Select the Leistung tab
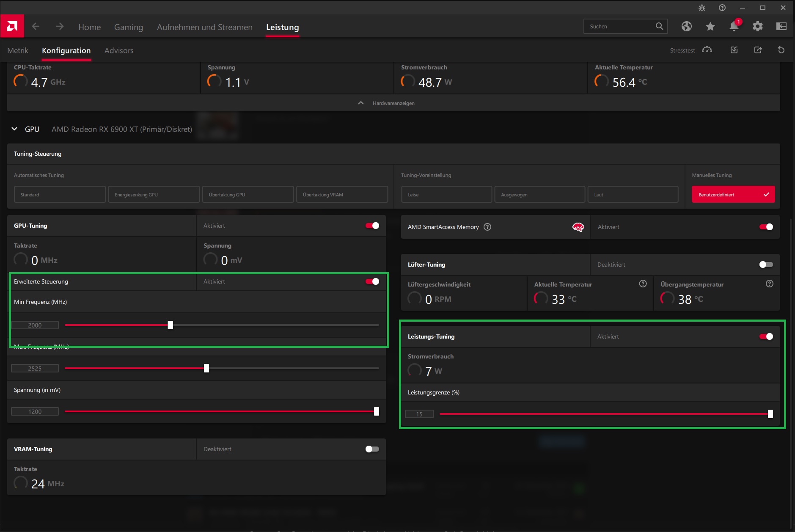 click(283, 27)
